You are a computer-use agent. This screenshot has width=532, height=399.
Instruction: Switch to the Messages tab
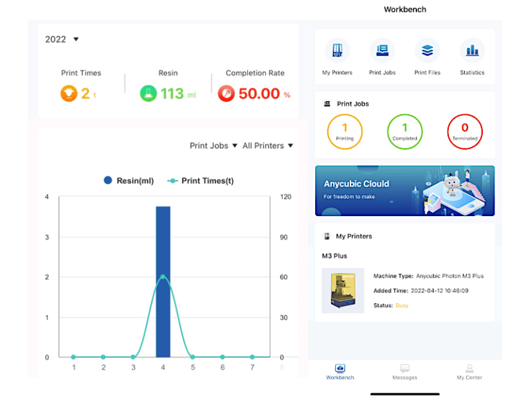click(405, 372)
